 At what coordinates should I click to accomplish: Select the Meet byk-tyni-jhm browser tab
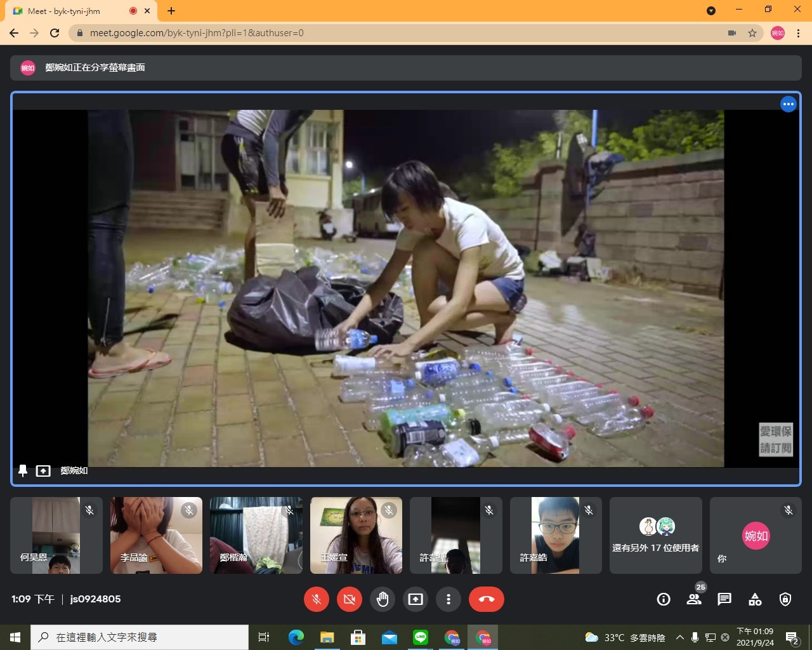click(70, 11)
